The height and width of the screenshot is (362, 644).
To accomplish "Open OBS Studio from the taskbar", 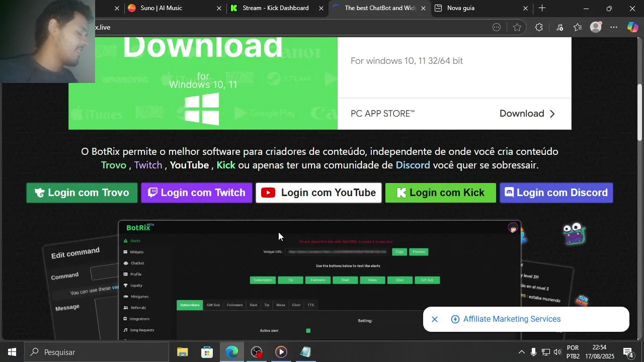I will pyautogui.click(x=257, y=352).
